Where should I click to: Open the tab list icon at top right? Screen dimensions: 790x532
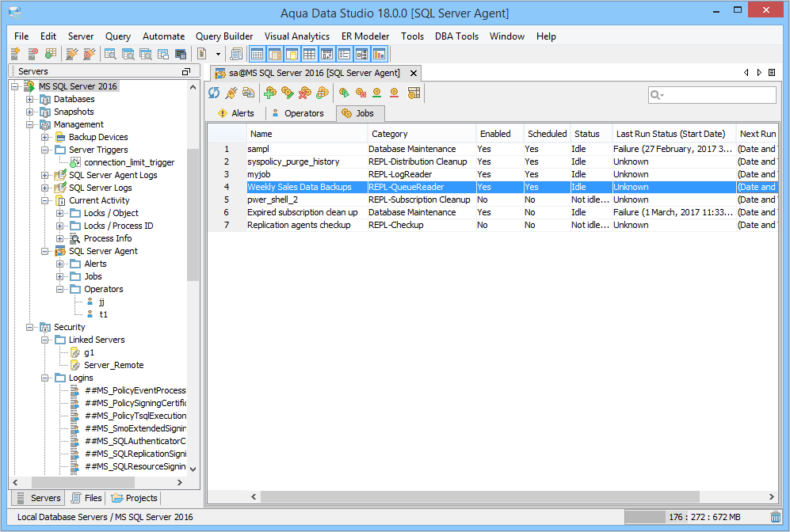(772, 73)
